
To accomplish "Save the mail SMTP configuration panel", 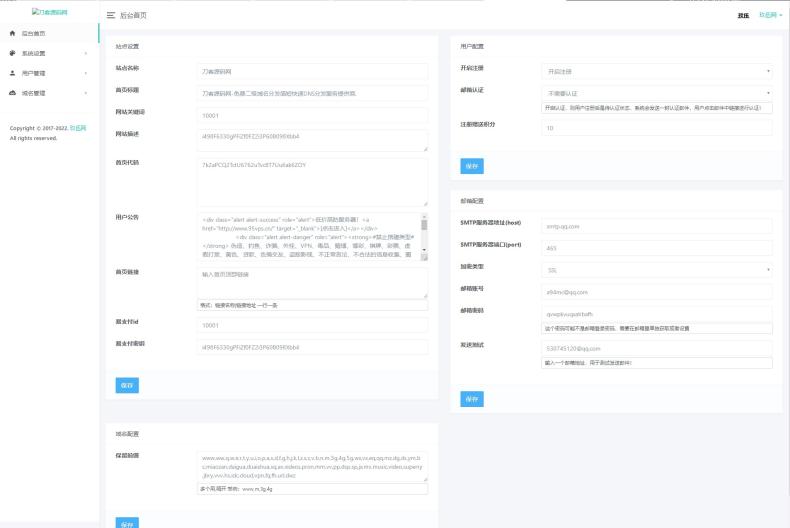I will (472, 399).
